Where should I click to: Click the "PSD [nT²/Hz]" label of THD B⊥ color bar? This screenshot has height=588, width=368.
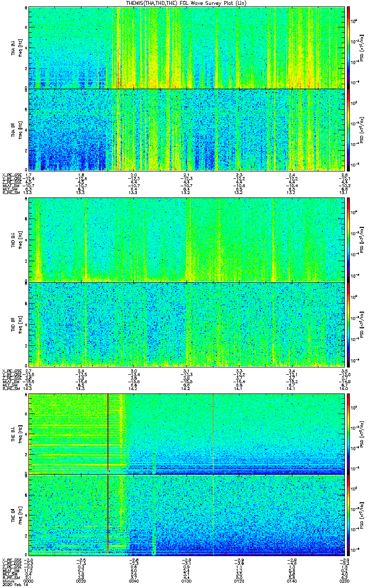point(362,240)
